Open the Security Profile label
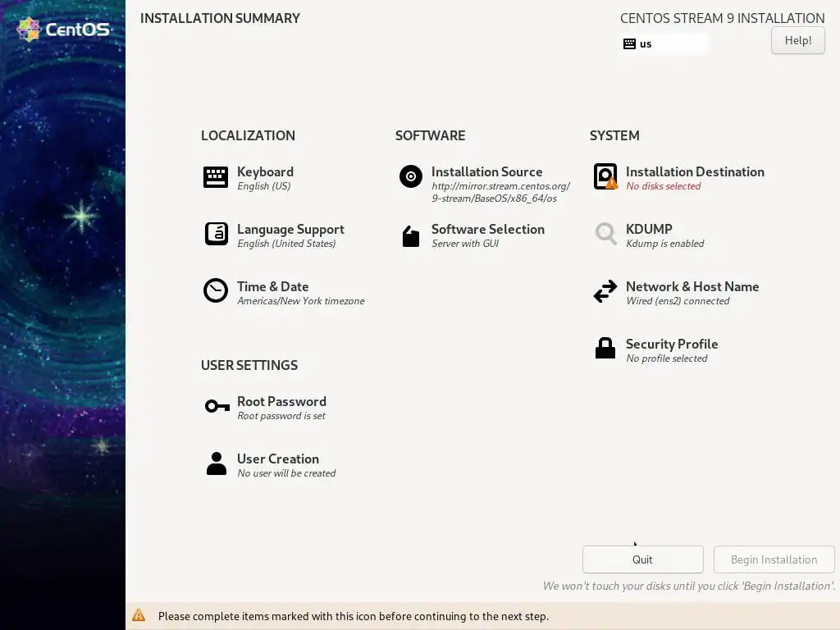 [x=672, y=344]
